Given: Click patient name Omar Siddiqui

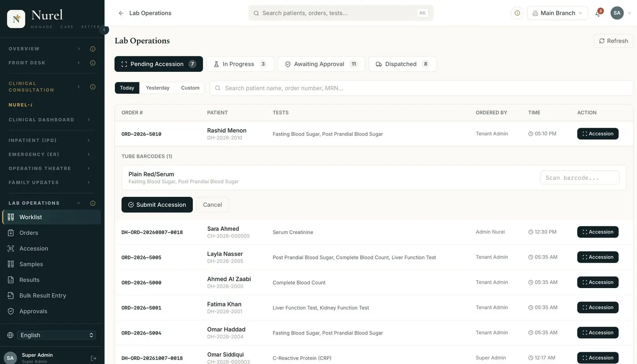Looking at the screenshot, I should point(225,354).
